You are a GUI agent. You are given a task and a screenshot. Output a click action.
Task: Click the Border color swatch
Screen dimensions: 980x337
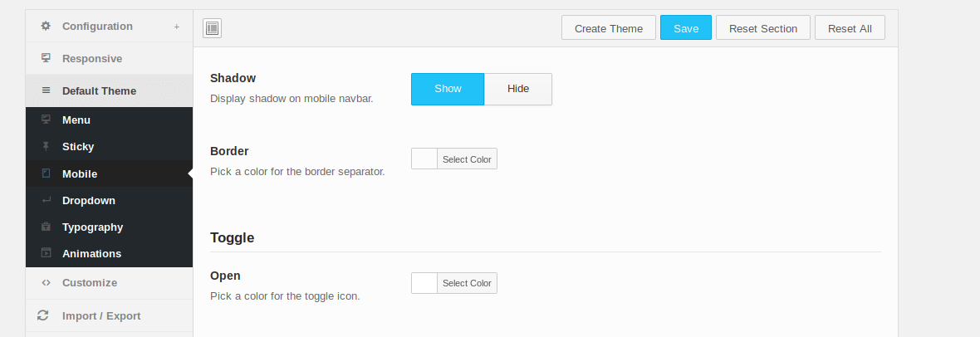(424, 159)
